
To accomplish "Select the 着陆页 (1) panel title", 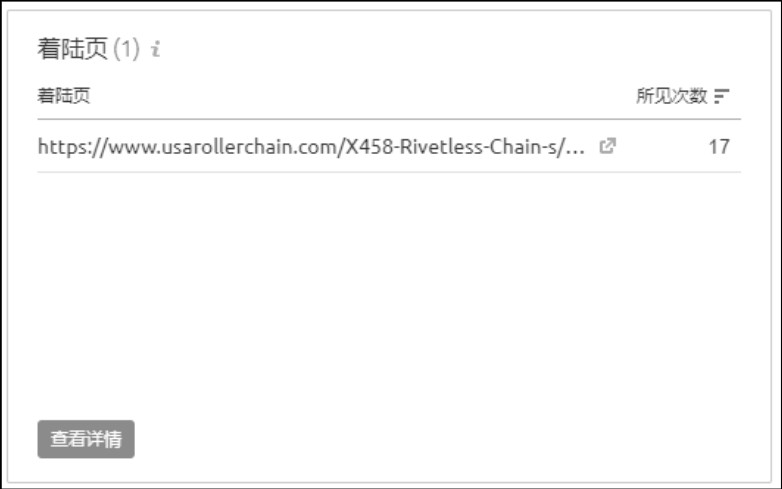I will pos(88,49).
